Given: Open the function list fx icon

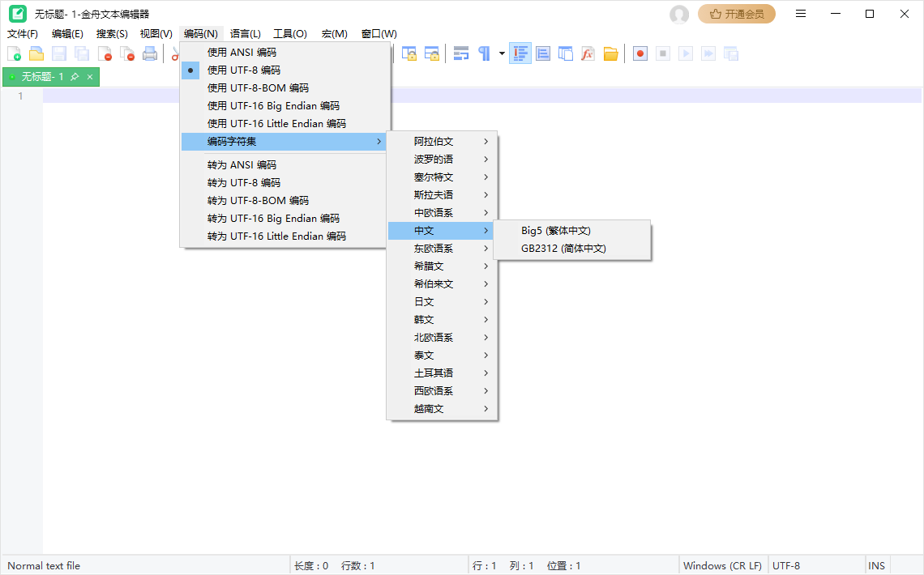Looking at the screenshot, I should click(588, 53).
